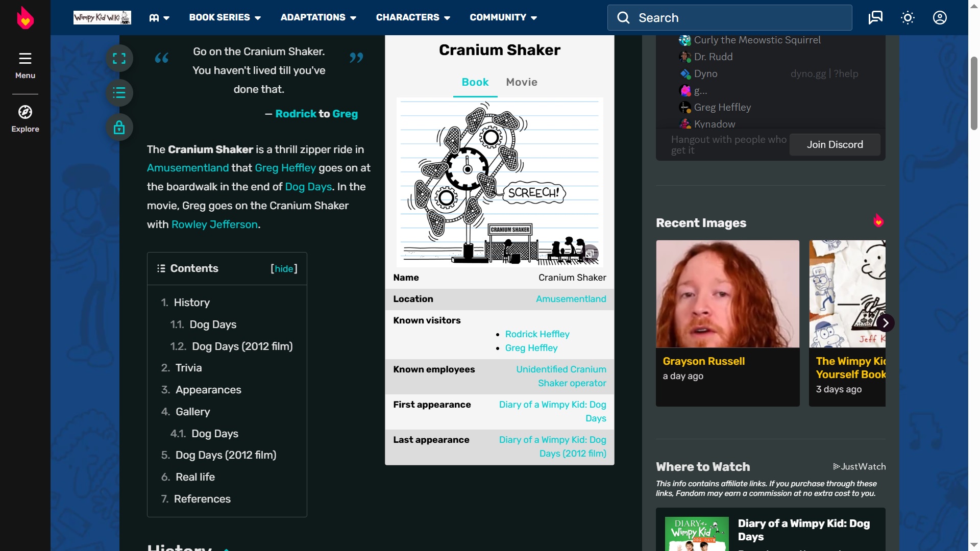
Task: Open the Dog Days book cover thumbnail
Action: click(697, 534)
